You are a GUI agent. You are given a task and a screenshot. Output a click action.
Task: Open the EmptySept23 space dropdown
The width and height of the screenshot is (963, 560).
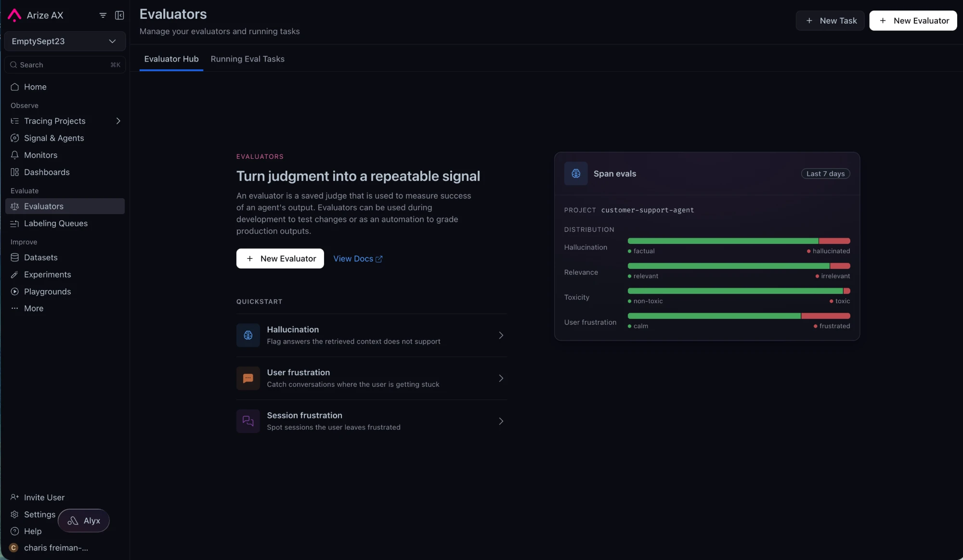click(x=65, y=41)
